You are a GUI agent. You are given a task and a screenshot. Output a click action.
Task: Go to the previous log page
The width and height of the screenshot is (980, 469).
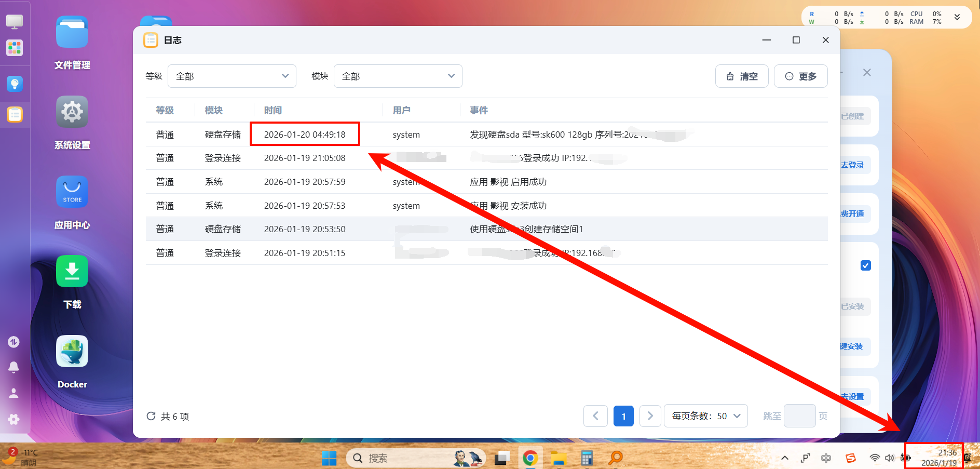pos(595,416)
